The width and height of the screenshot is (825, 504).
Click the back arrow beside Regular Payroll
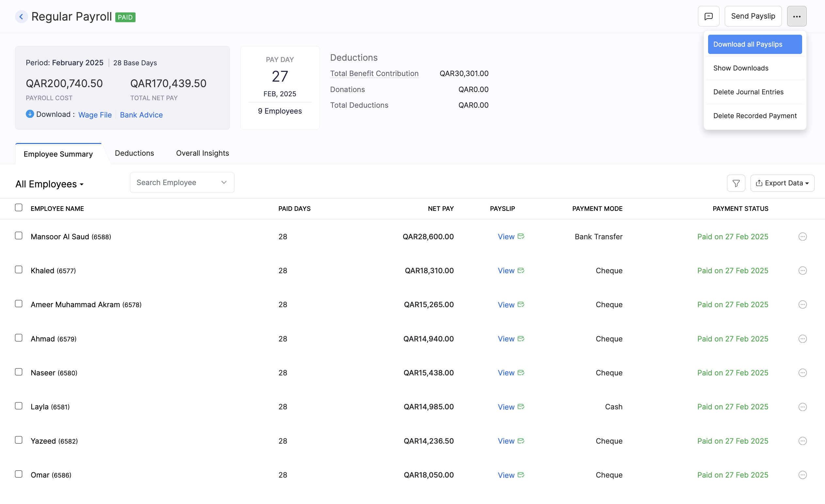click(x=21, y=16)
